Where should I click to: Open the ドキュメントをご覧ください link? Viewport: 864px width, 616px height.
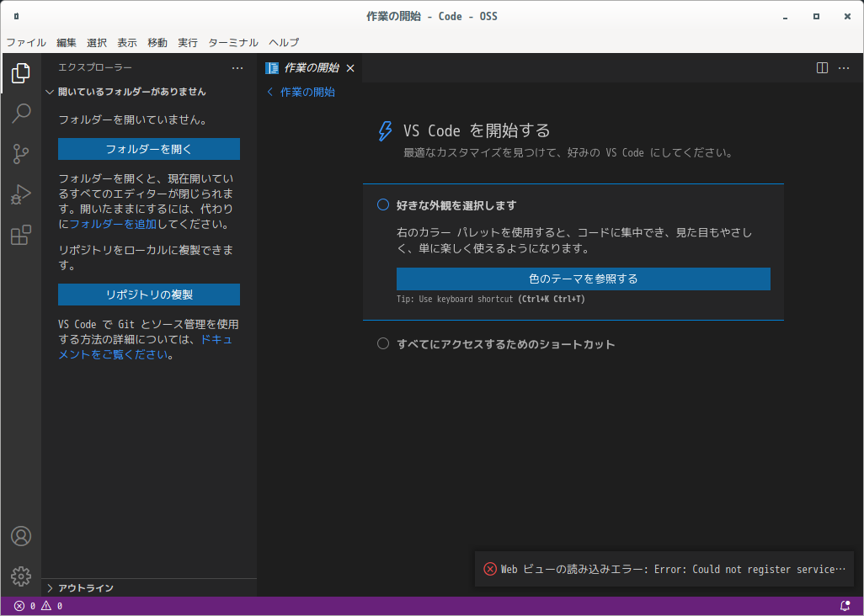(x=146, y=347)
